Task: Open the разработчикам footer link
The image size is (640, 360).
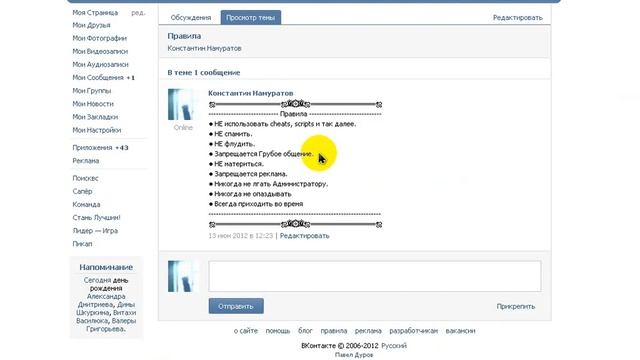Action: (x=413, y=331)
